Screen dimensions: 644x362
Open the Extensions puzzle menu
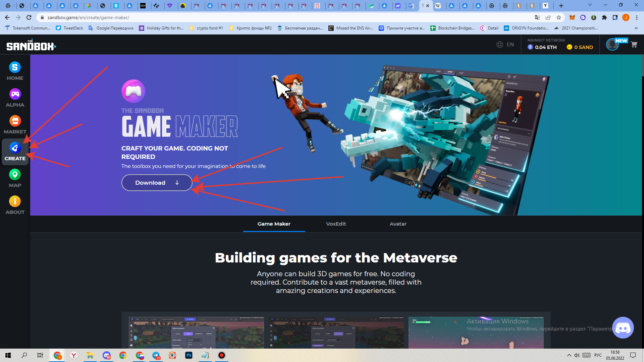point(604,17)
